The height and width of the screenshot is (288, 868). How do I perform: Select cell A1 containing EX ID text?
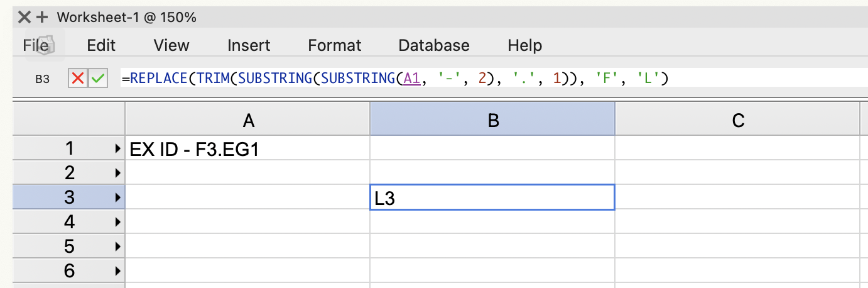[248, 149]
